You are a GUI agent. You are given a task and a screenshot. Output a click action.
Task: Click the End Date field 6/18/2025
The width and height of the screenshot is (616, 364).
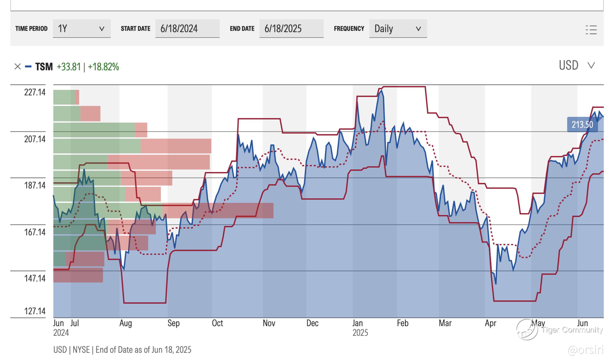pos(291,29)
